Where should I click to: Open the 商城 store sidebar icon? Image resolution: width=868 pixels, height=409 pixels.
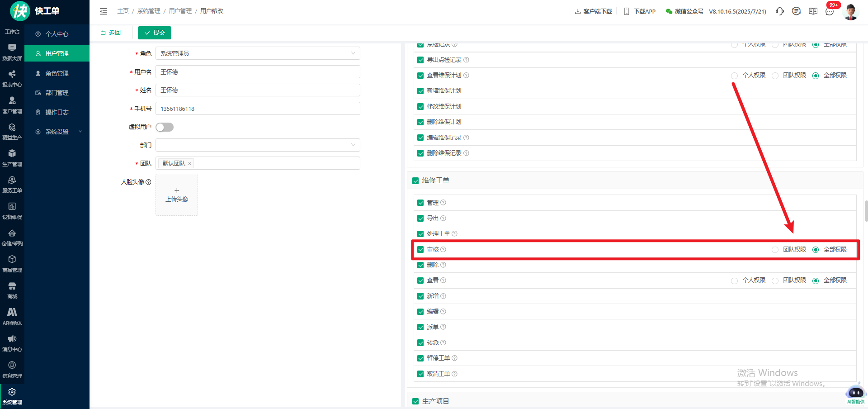point(12,290)
